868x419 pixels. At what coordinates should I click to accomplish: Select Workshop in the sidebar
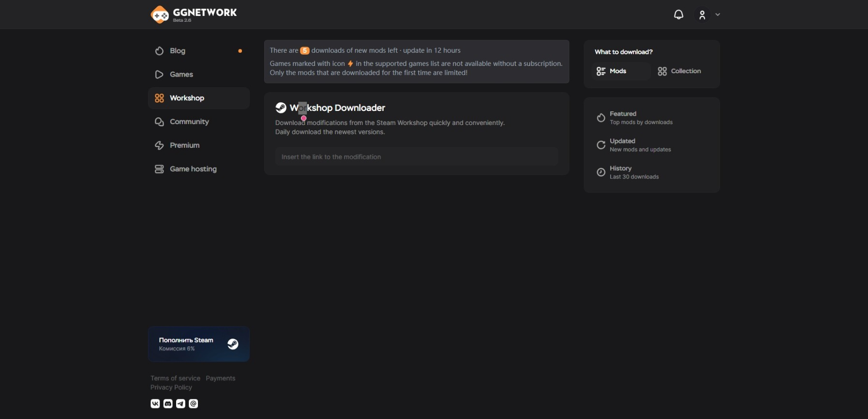point(199,98)
